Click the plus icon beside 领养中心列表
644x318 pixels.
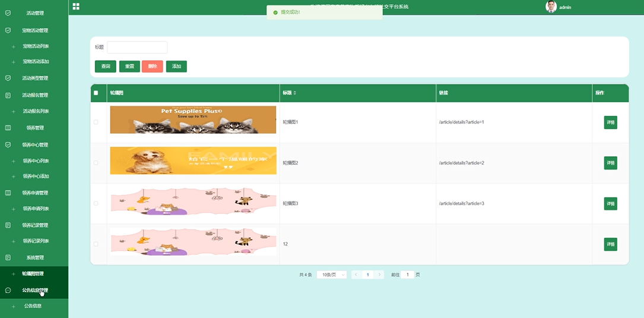[x=14, y=161]
